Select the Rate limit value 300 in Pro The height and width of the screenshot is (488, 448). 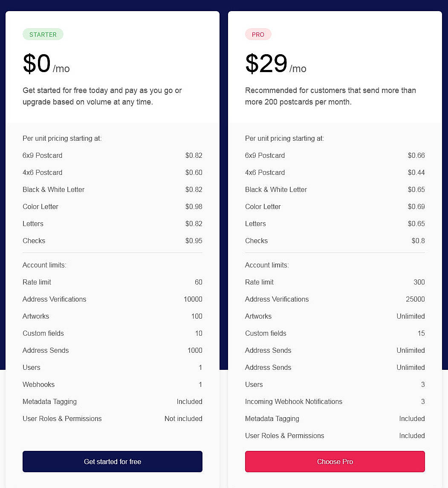(419, 282)
